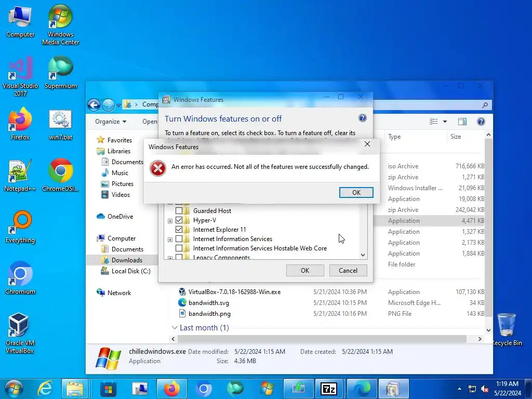Open Videos library in navigation pane
Screen dimensions: 532x399
(x=115, y=194)
